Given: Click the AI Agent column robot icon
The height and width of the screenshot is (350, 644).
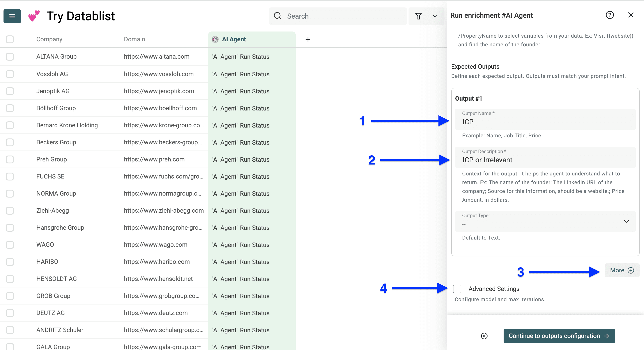Looking at the screenshot, I should tap(215, 39).
